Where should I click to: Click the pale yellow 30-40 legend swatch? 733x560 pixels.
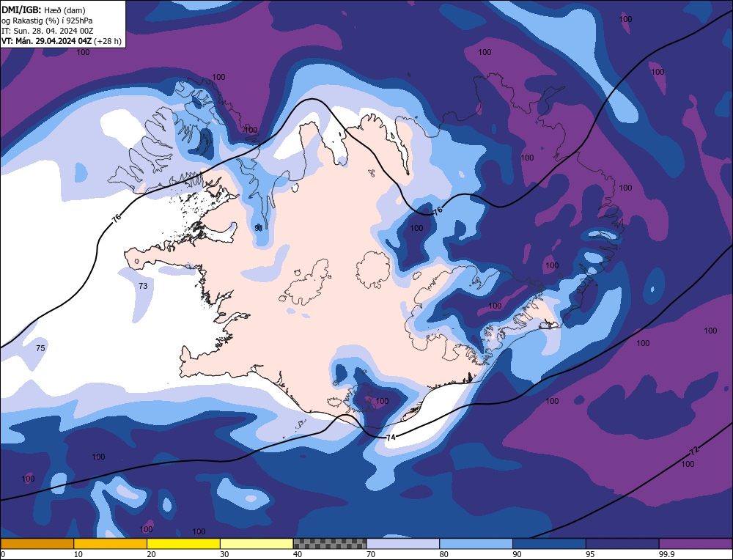coord(257,544)
